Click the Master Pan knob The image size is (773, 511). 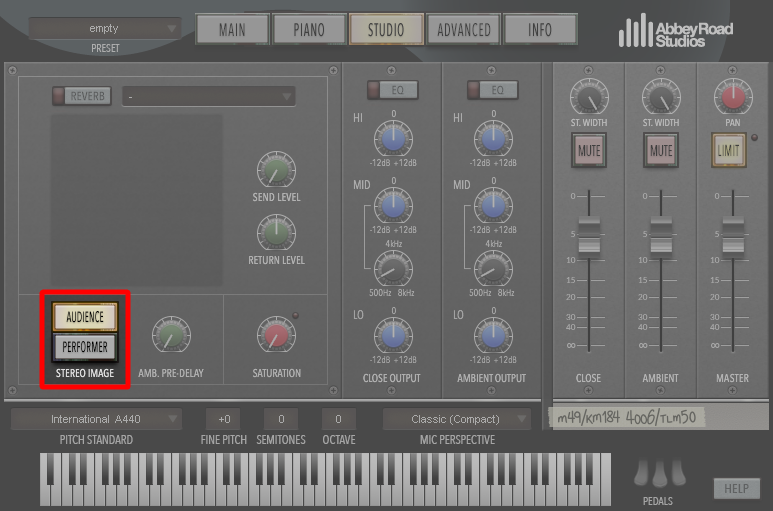coord(733,97)
